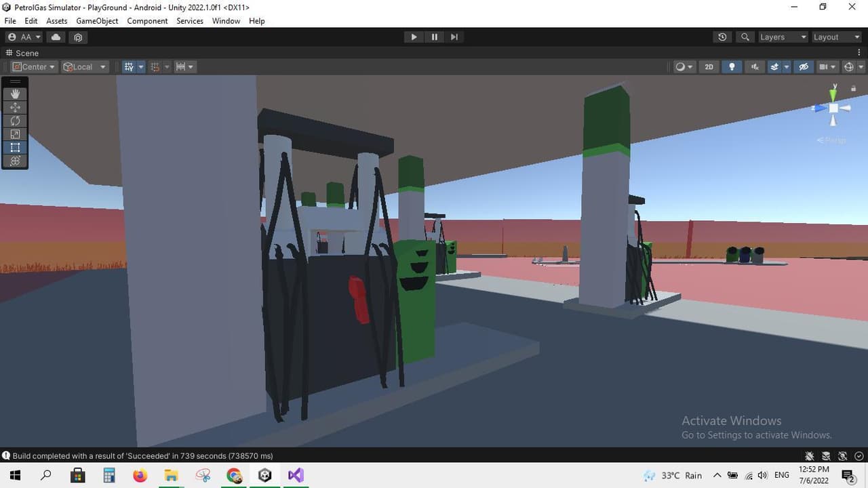Select the Rotate tool

click(x=15, y=121)
